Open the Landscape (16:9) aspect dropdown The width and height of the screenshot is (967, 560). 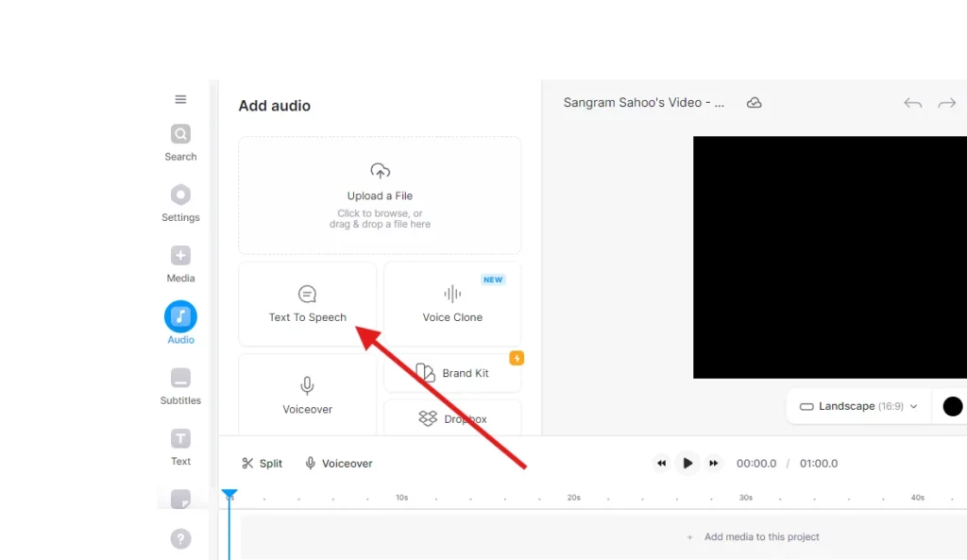coord(858,406)
